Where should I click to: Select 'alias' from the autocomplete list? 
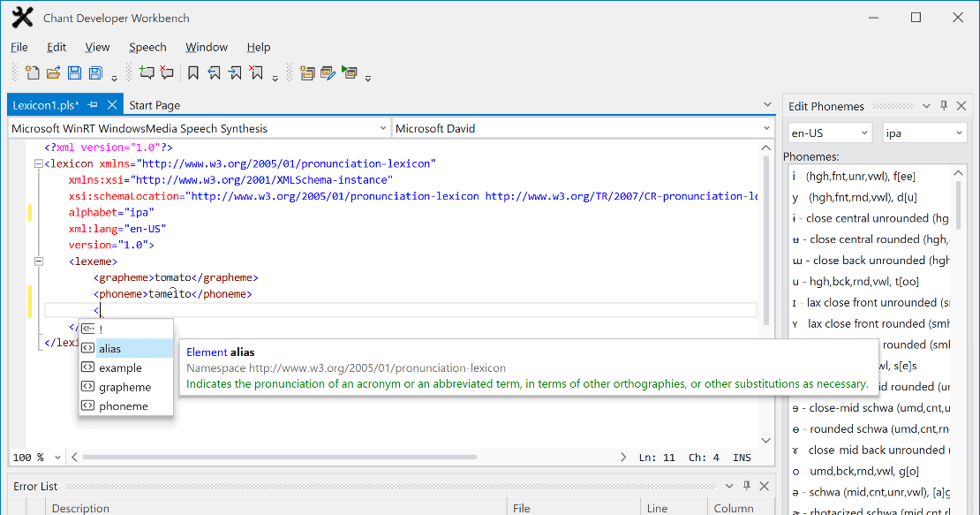coord(125,349)
